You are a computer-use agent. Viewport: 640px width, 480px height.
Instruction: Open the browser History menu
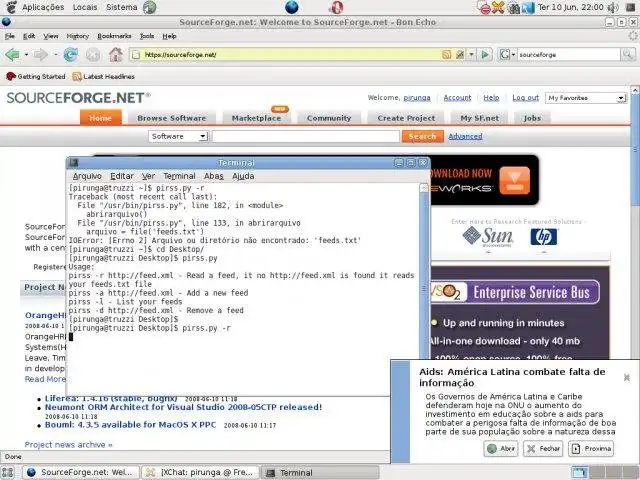pyautogui.click(x=78, y=36)
